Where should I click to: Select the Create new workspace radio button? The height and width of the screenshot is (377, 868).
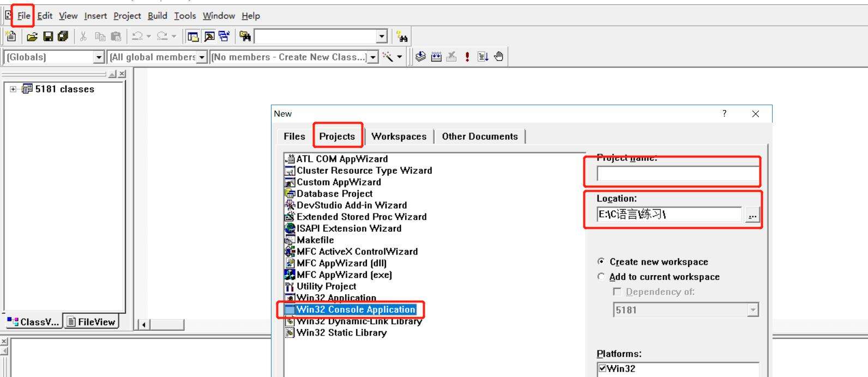(x=601, y=262)
